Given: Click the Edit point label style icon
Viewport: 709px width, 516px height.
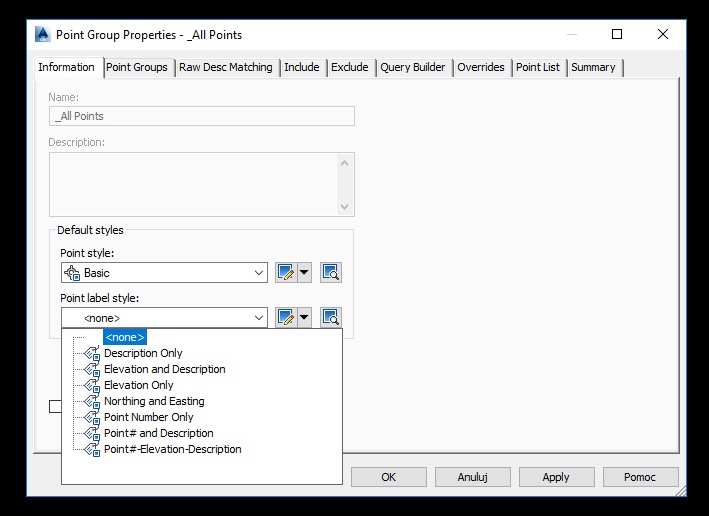Looking at the screenshot, I should pyautogui.click(x=286, y=317).
